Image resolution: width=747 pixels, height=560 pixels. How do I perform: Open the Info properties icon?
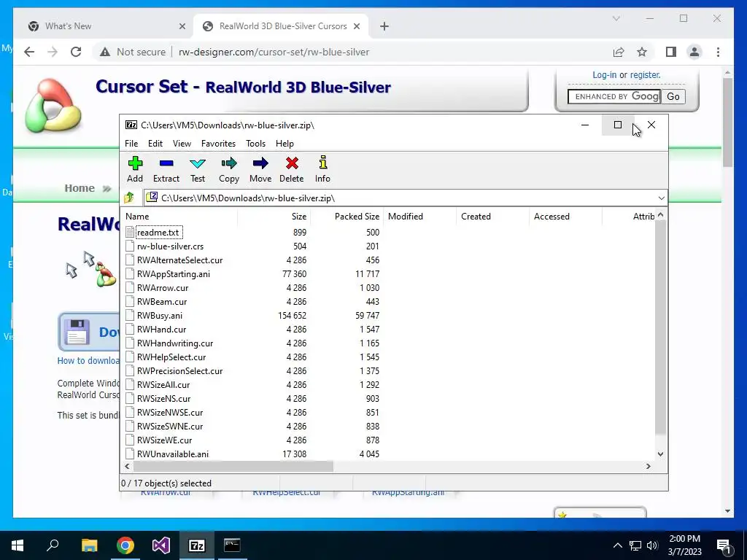coord(322,163)
